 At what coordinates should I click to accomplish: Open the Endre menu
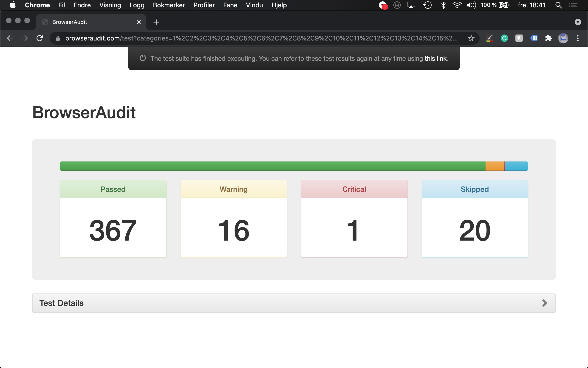click(x=82, y=5)
